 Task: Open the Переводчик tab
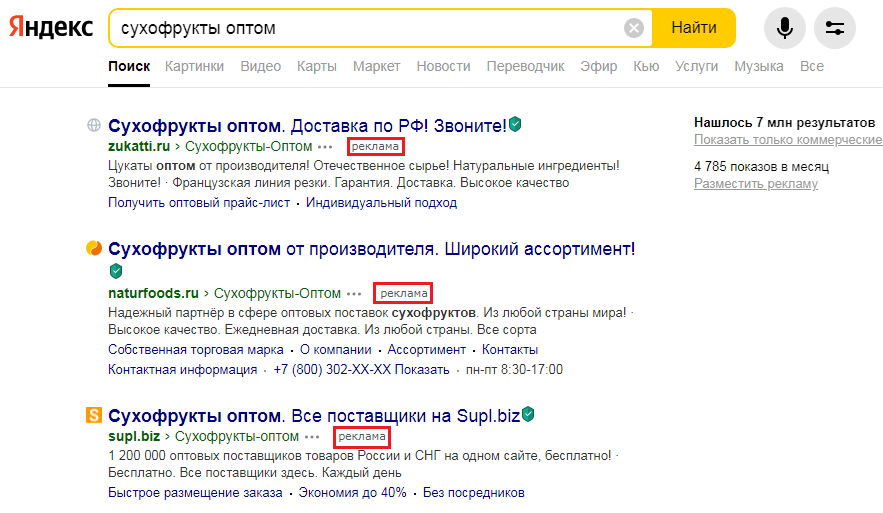[525, 66]
